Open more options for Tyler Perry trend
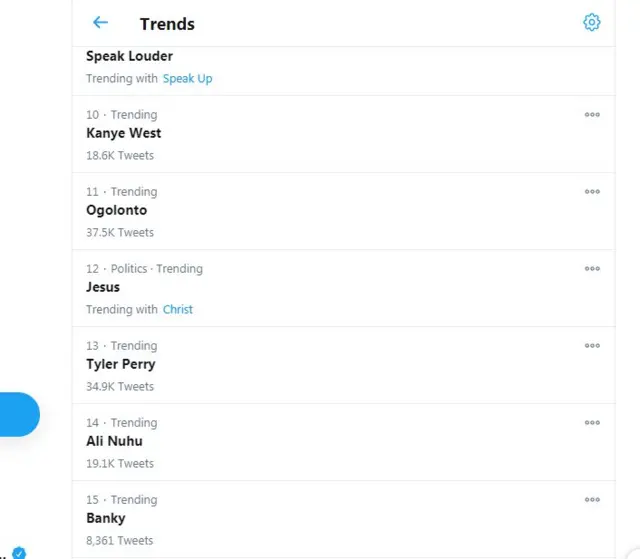Viewport: 640px width, 559px height. 592,346
